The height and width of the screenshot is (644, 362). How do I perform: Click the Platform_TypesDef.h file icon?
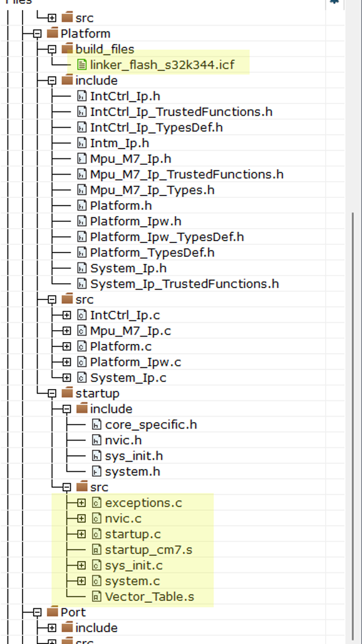click(x=82, y=252)
